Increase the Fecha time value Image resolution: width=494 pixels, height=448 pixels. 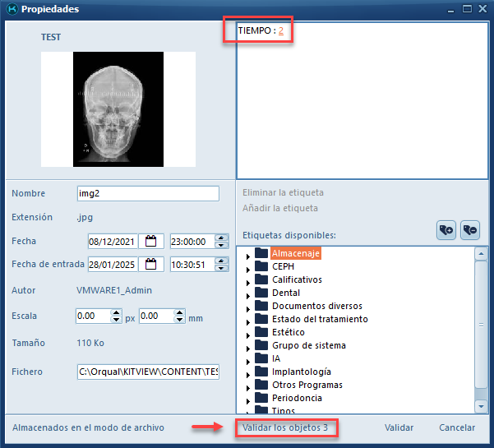coord(221,238)
